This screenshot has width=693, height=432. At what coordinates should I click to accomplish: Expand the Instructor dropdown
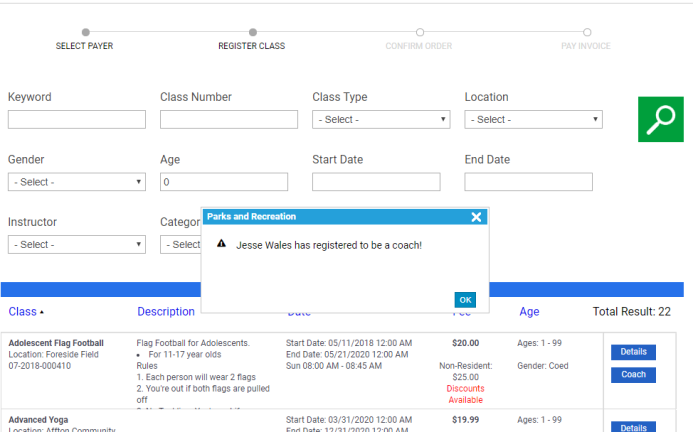[x=77, y=244]
